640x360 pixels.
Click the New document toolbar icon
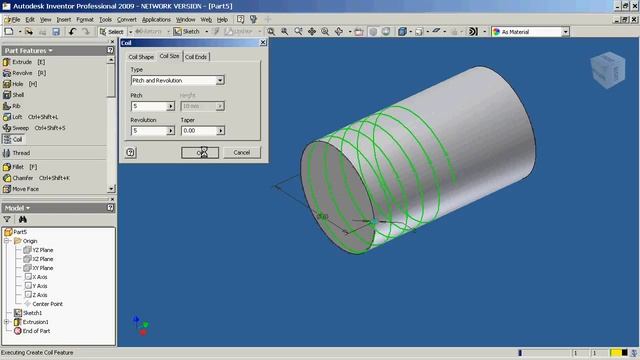(x=9, y=31)
